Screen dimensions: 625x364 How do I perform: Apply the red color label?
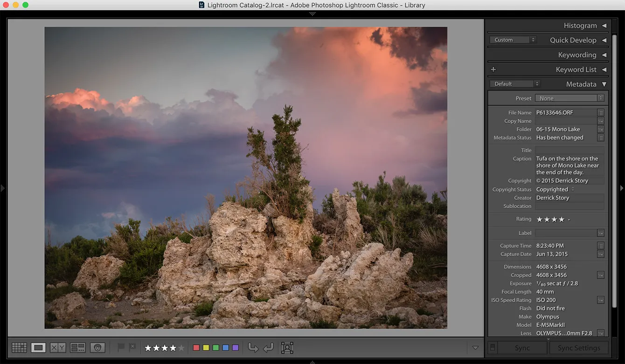pyautogui.click(x=196, y=348)
